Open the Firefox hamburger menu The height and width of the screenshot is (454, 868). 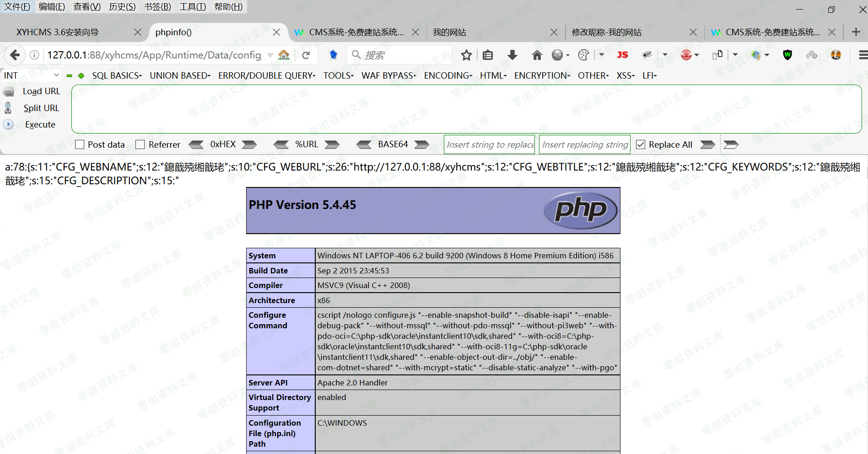[x=863, y=55]
